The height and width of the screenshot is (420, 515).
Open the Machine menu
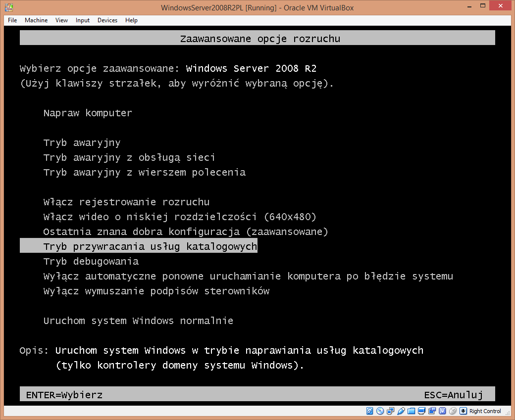pos(36,20)
